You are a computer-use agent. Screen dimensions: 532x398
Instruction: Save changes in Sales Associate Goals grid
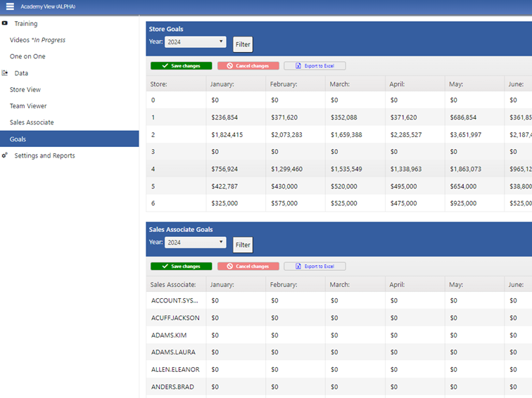point(181,266)
